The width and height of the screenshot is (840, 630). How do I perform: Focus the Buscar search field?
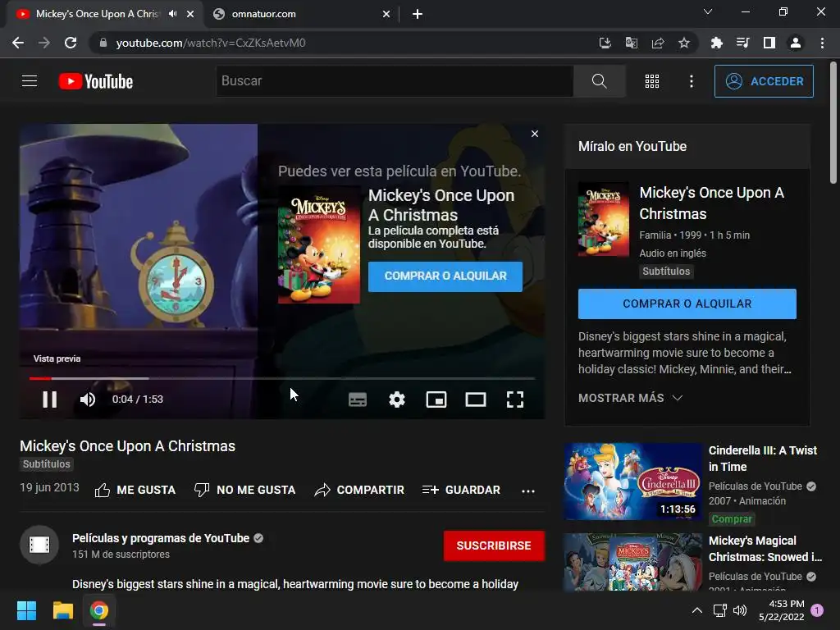tap(395, 81)
